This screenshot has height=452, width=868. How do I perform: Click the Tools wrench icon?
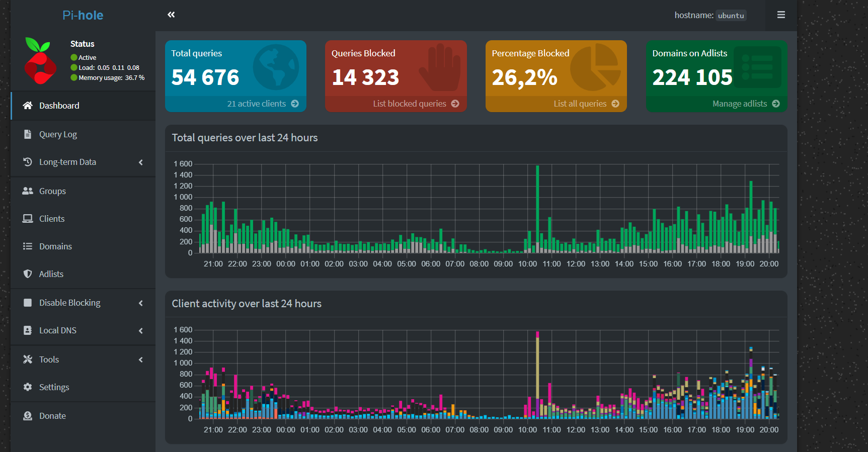coord(28,359)
